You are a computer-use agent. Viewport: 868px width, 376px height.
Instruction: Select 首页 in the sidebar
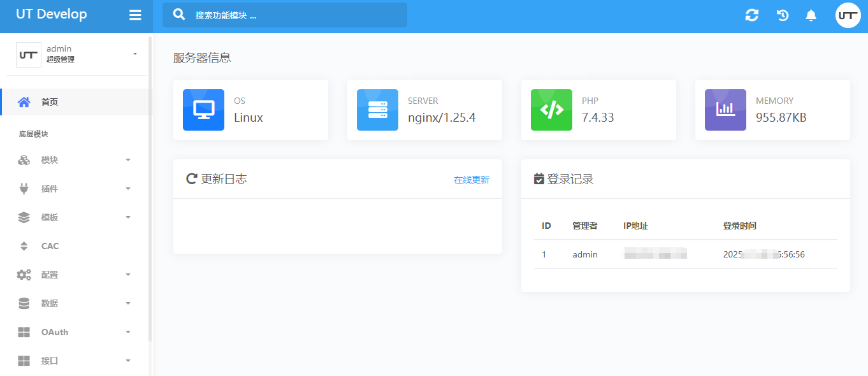tap(50, 102)
